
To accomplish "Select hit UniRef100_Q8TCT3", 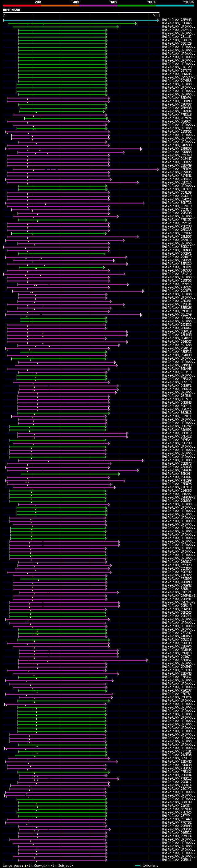I will click(177, 71).
